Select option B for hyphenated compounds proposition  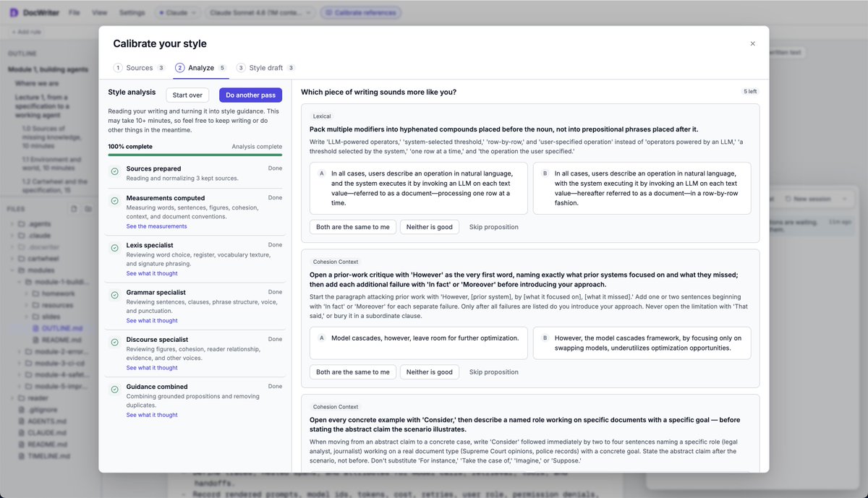[x=642, y=188]
